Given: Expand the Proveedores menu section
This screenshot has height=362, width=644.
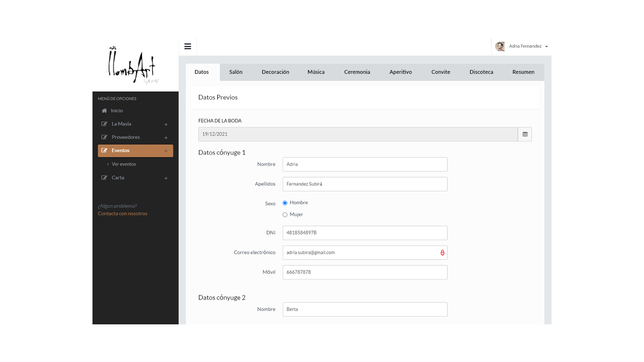Looking at the screenshot, I should (x=166, y=137).
